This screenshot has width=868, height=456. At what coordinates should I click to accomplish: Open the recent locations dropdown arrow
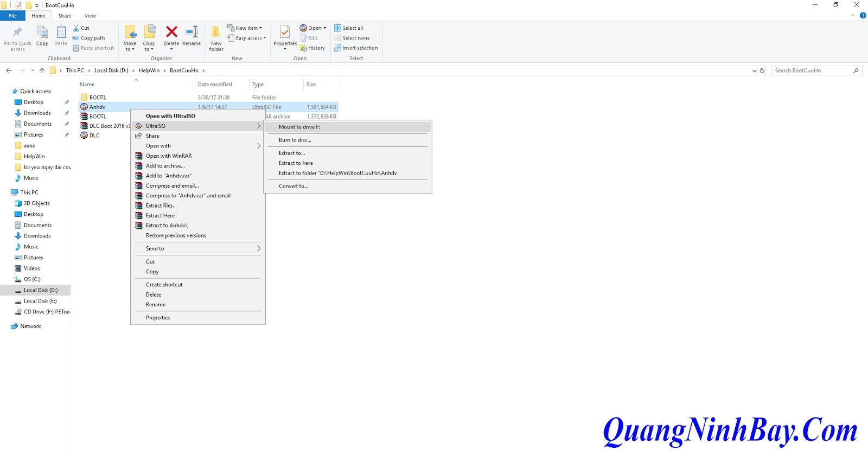point(33,70)
